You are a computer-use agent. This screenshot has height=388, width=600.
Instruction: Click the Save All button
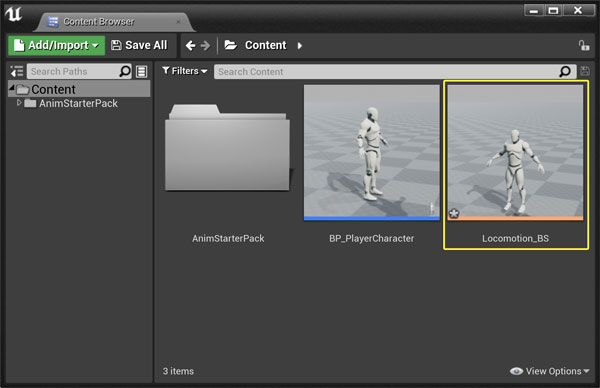139,46
